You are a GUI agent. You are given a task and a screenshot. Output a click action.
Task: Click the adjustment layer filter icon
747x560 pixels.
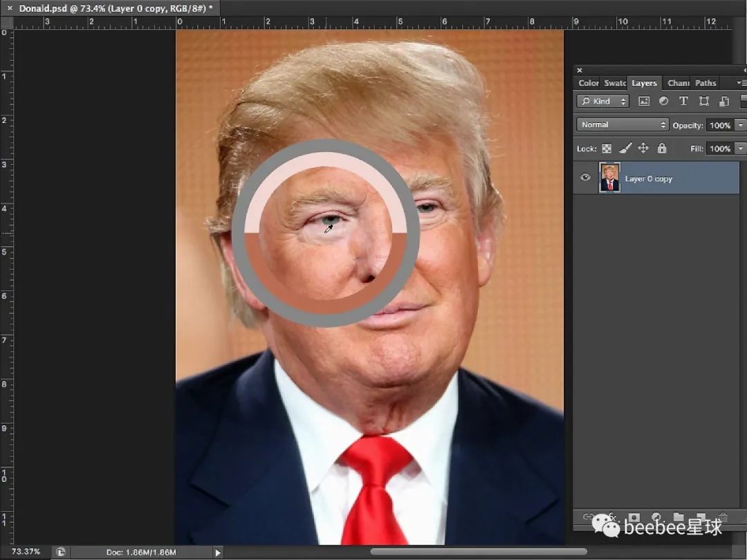click(663, 101)
